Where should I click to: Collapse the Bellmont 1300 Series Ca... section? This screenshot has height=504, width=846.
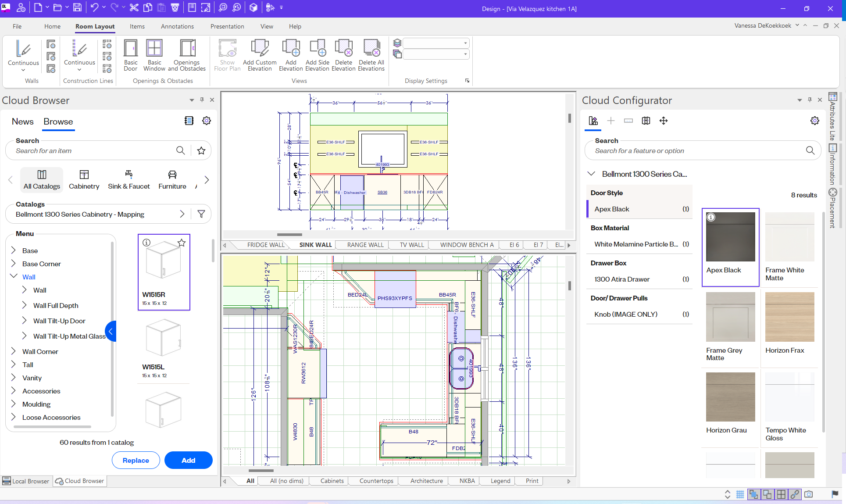(591, 174)
